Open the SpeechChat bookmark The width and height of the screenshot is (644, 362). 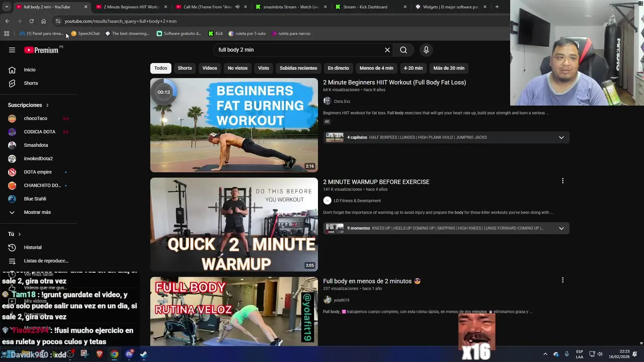(86, 34)
